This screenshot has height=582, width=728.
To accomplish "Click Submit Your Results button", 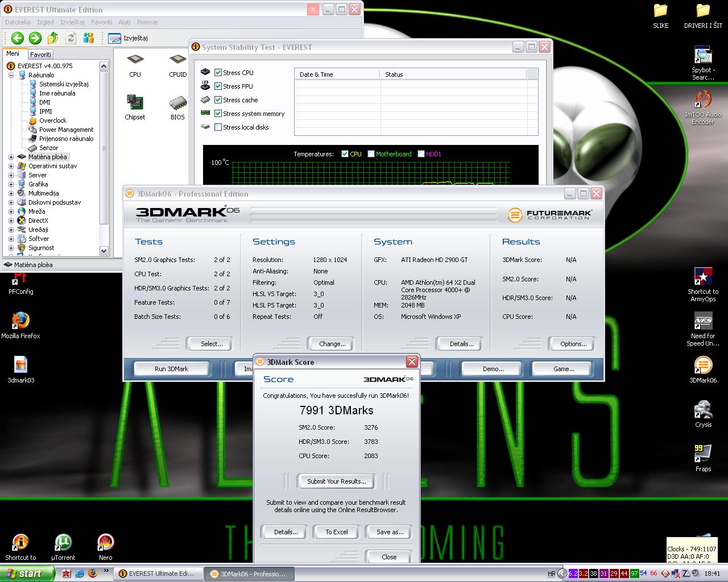I will coord(337,481).
